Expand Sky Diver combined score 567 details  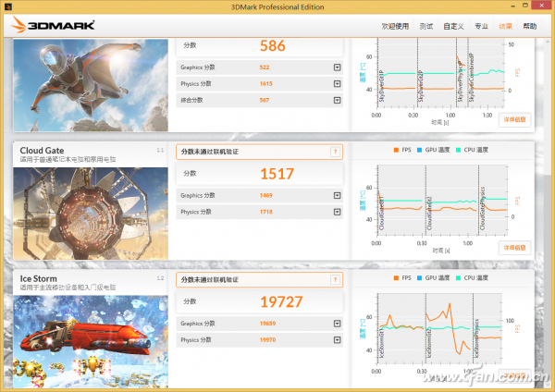point(337,101)
